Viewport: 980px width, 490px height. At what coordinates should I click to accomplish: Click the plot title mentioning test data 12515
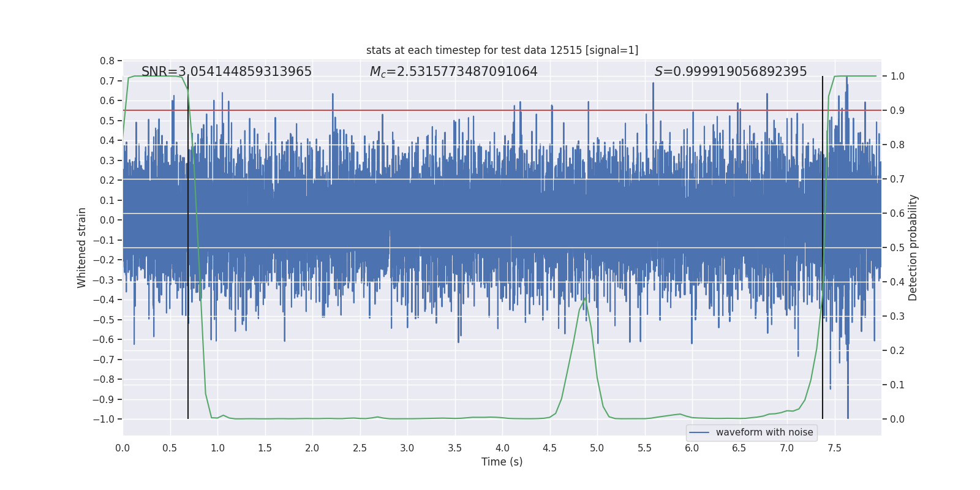coord(502,50)
